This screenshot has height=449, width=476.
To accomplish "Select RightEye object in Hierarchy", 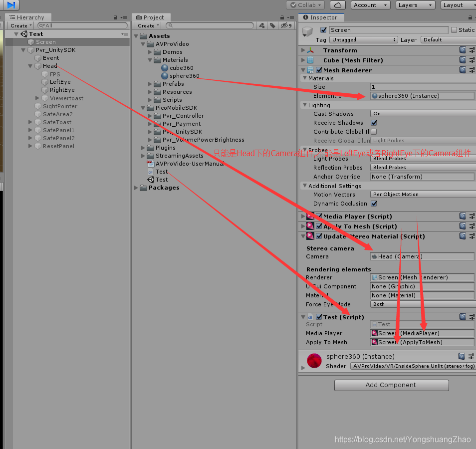I will [62, 90].
